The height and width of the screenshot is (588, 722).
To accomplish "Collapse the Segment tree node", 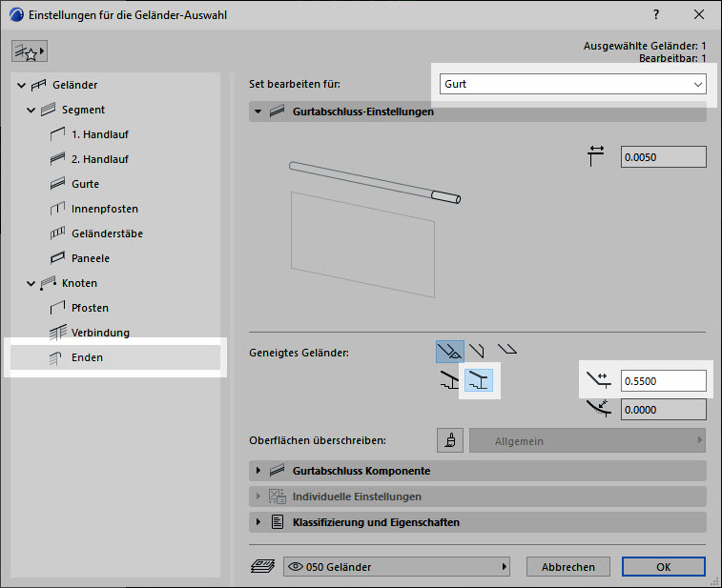I will (31, 110).
